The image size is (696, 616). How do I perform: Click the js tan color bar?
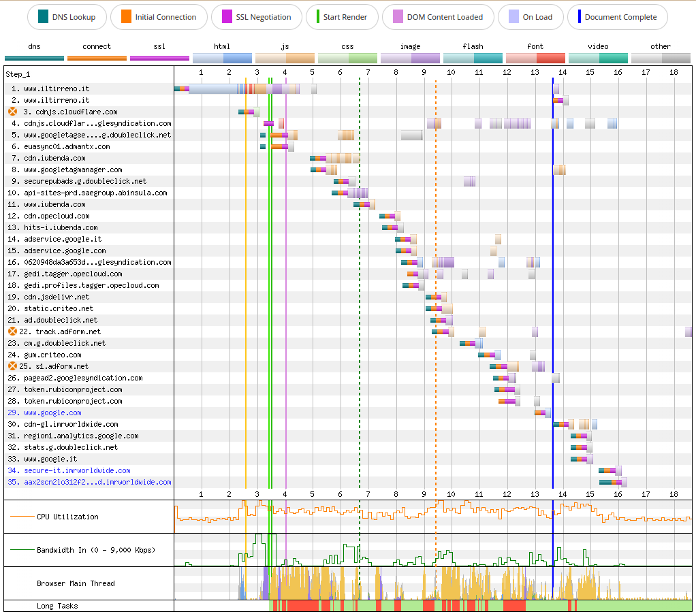click(x=285, y=58)
